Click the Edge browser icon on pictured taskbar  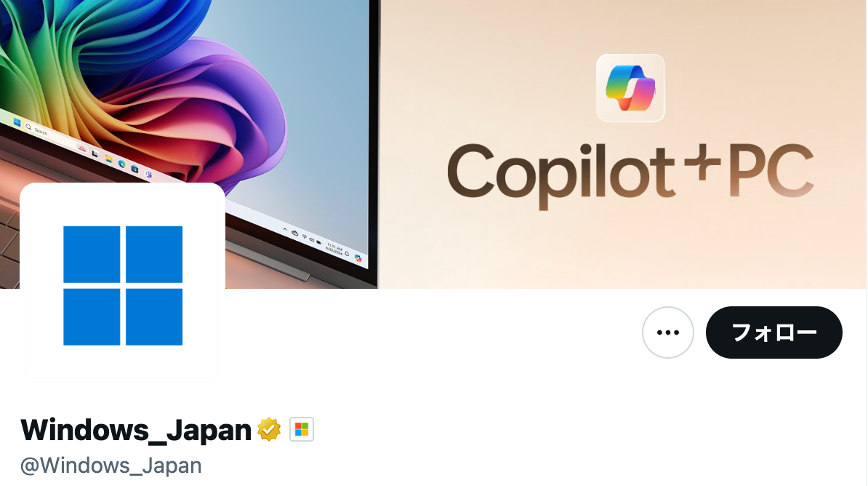point(122,164)
